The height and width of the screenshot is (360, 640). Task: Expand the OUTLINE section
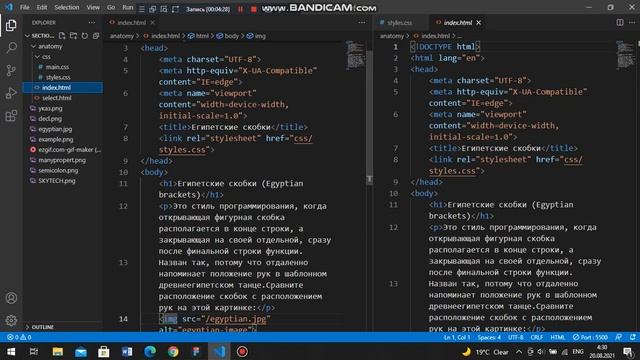click(42, 327)
